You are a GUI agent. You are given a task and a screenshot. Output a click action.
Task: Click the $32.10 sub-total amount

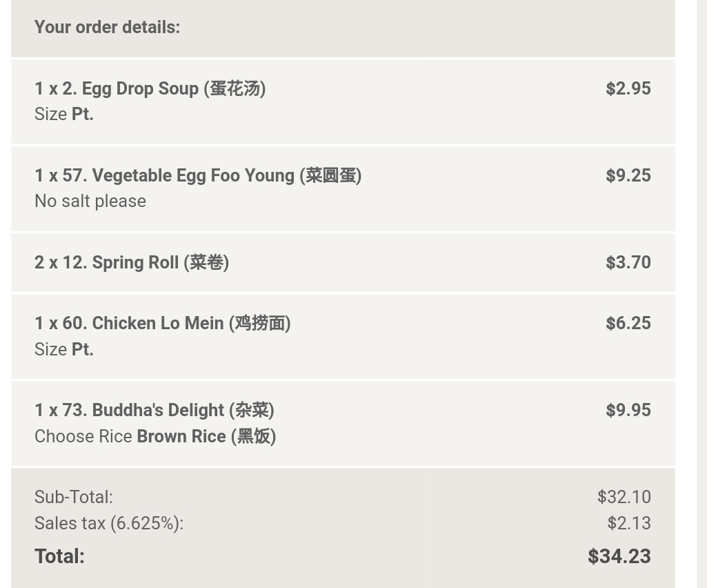coord(624,497)
